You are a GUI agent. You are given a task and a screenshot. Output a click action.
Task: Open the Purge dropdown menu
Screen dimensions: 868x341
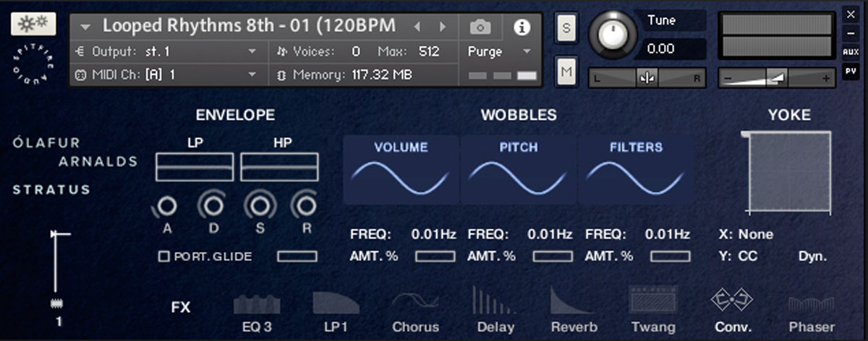499,51
